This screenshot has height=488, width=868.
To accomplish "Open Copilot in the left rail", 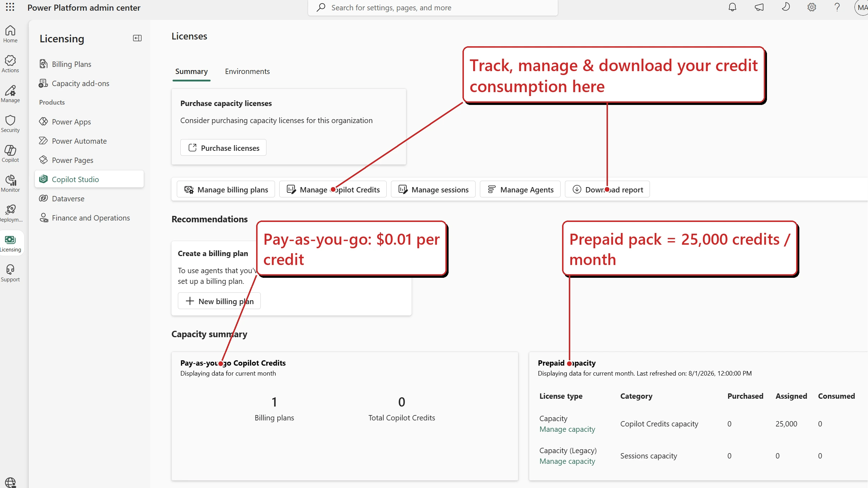I will pos(10,154).
